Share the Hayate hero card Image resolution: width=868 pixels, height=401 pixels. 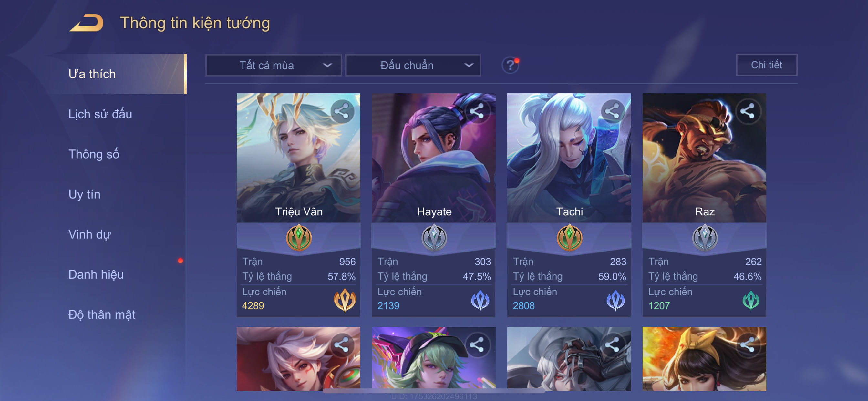coord(477,111)
